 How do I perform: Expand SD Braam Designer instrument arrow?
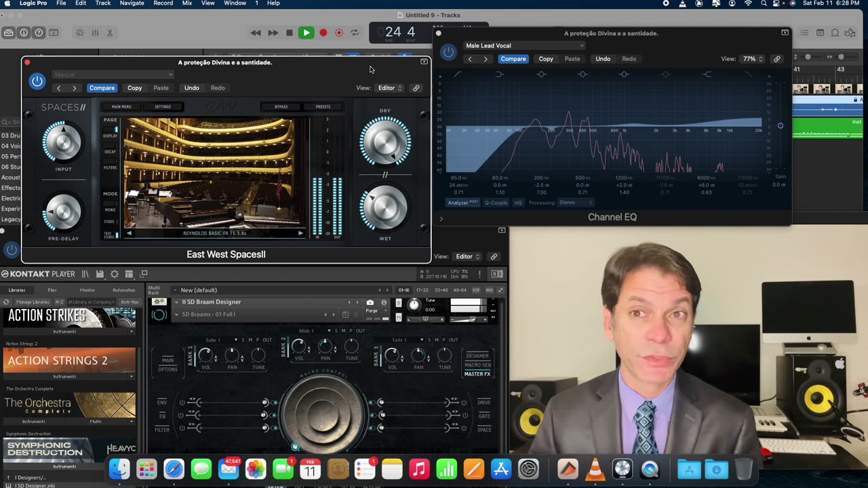(x=176, y=302)
